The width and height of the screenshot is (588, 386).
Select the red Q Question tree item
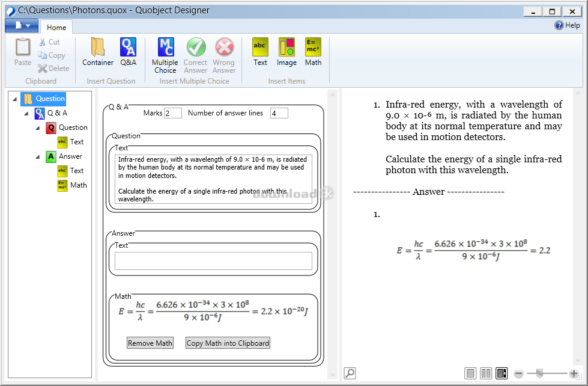coord(67,127)
